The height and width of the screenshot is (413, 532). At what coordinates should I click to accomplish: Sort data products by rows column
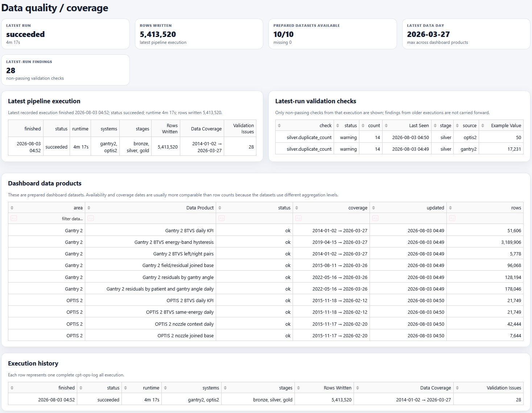450,208
